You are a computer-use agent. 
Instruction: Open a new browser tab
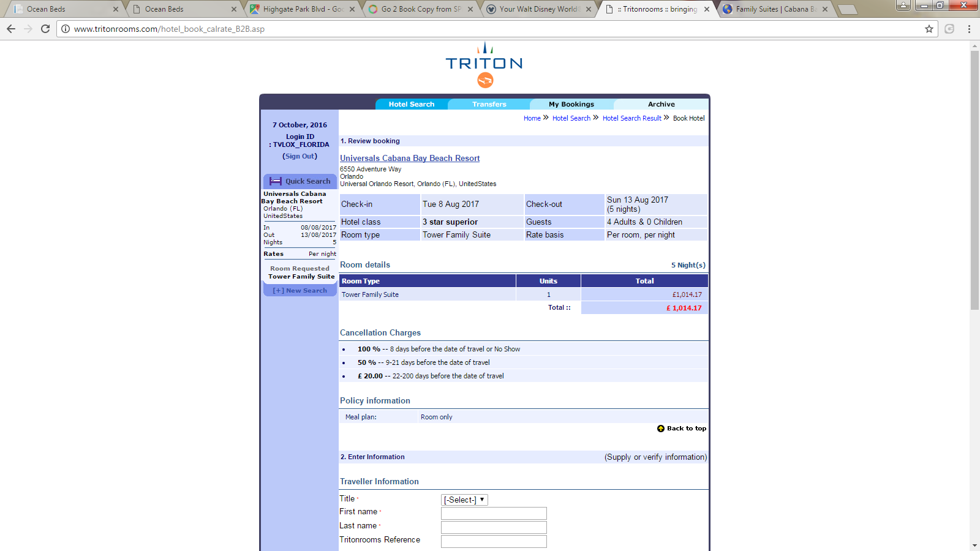pyautogui.click(x=847, y=9)
